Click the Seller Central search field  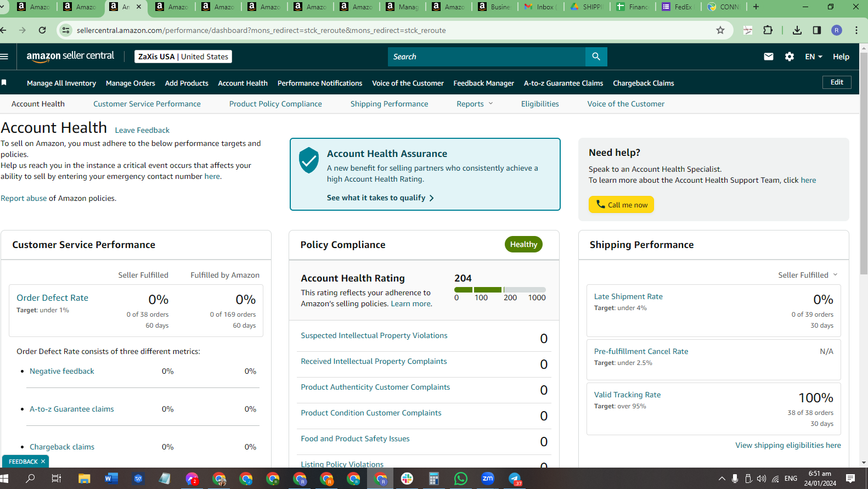pyautogui.click(x=487, y=57)
